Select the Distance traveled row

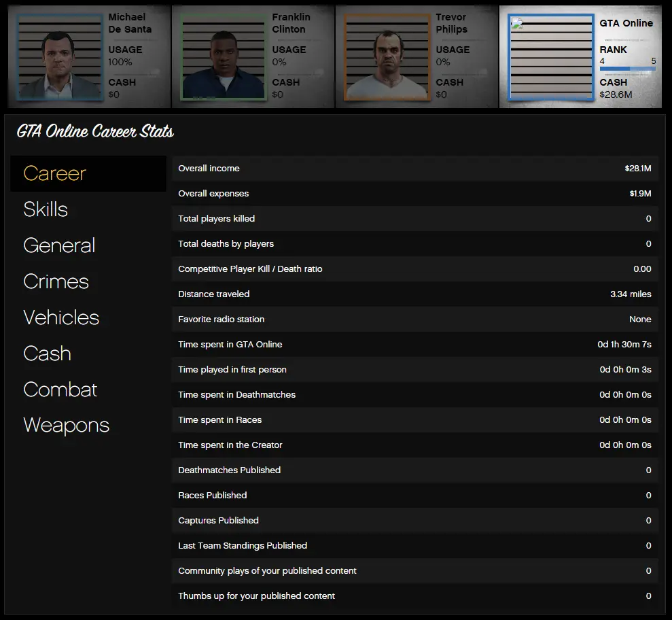(414, 294)
